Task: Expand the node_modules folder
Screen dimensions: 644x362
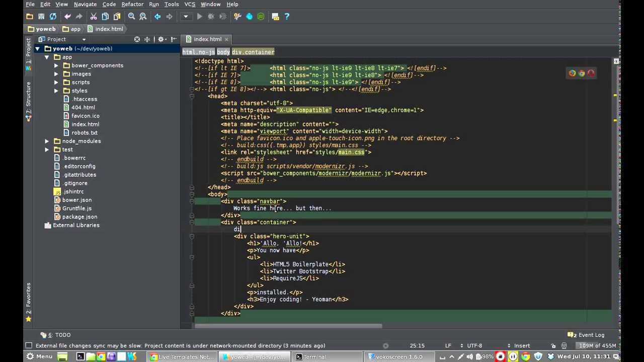Action: [47, 141]
